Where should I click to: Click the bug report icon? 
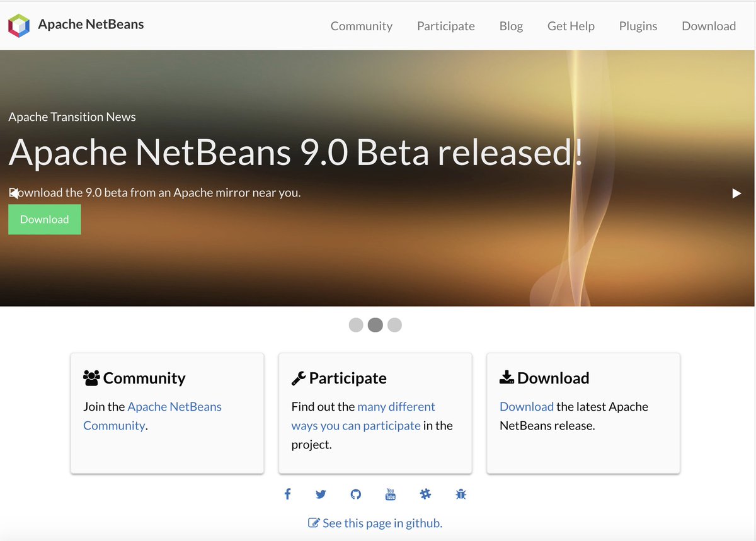pos(461,494)
